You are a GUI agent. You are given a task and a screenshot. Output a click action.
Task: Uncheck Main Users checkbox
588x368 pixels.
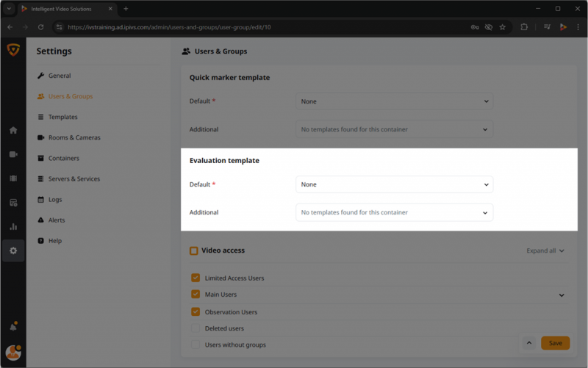pos(196,294)
